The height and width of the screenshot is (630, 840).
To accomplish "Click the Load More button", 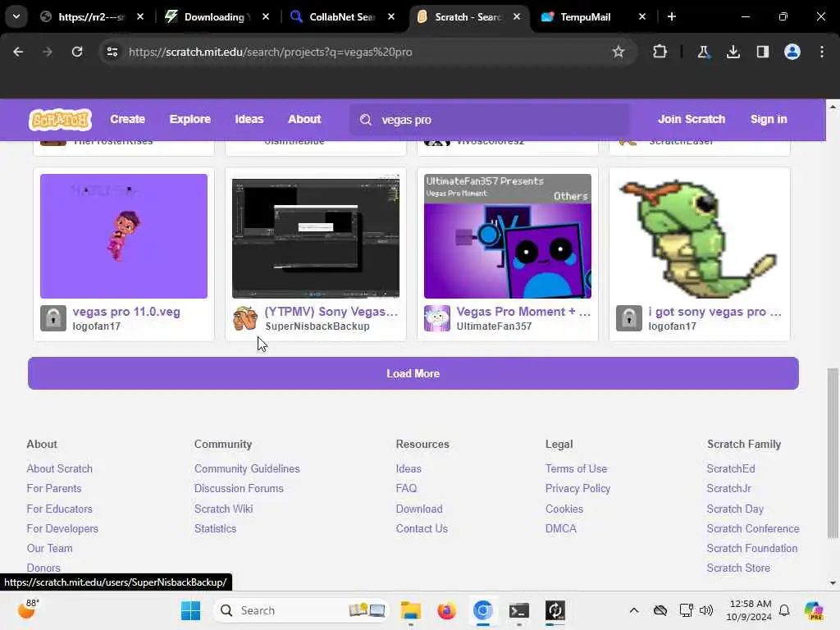I will click(x=413, y=373).
